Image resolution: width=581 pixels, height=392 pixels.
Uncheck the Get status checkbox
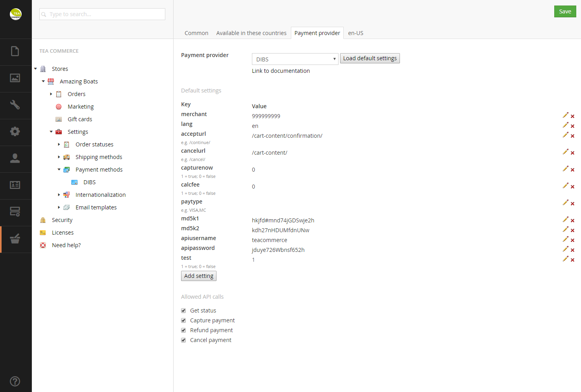183,311
